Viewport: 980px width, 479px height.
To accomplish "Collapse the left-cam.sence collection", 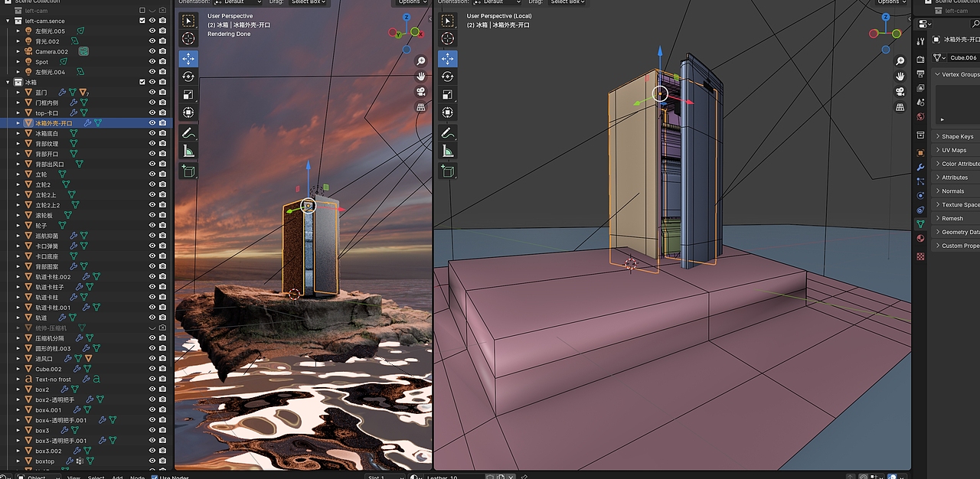I will (x=8, y=21).
